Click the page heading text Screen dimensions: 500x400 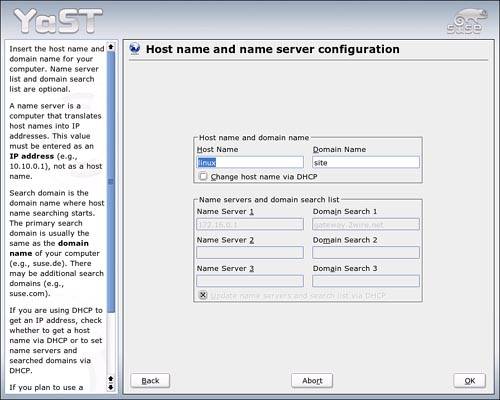coord(273,49)
